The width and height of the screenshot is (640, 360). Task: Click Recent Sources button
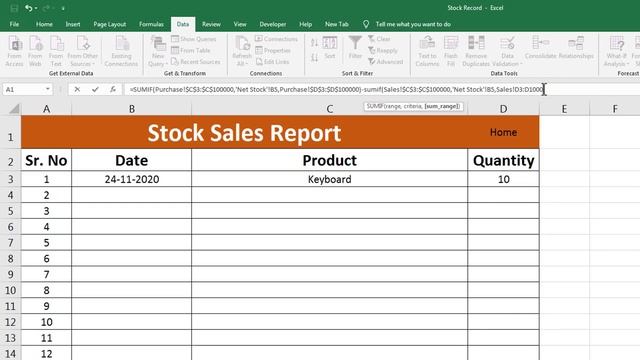coord(196,62)
